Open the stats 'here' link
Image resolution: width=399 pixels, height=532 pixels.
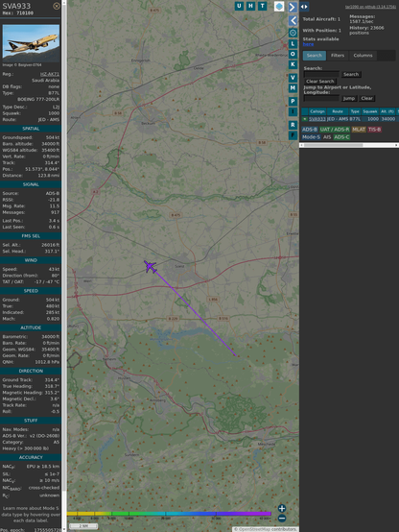coord(308,44)
